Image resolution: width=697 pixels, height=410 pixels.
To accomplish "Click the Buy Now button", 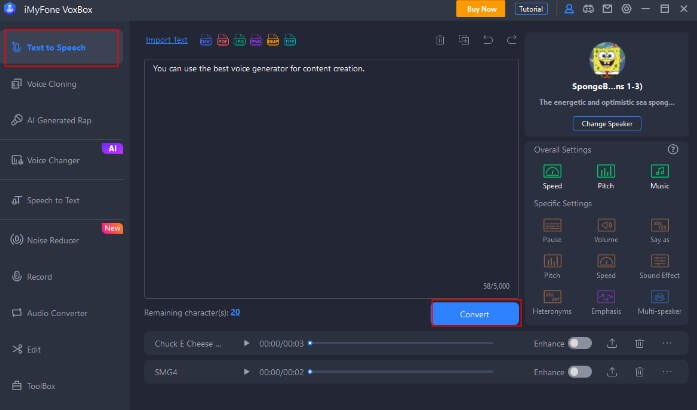I will (x=481, y=9).
